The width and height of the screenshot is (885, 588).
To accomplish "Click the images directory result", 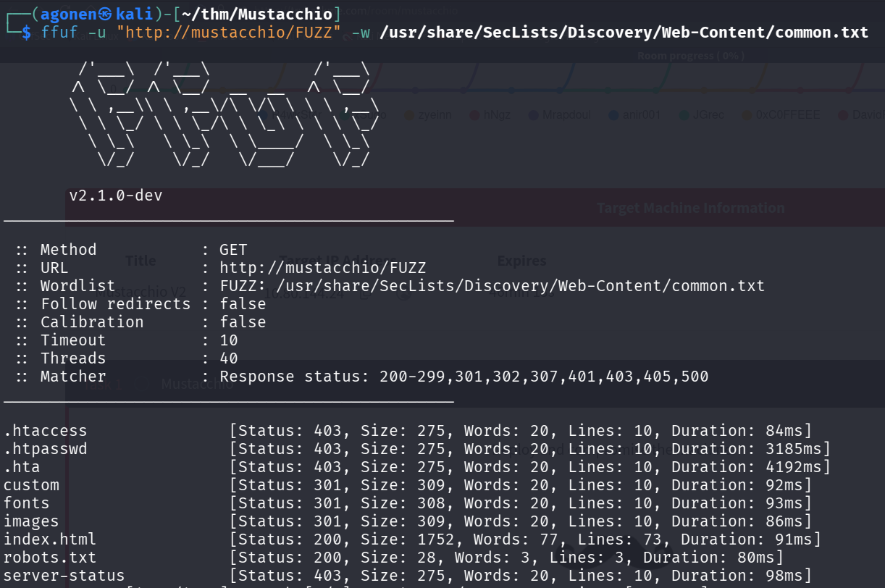I will tap(31, 521).
